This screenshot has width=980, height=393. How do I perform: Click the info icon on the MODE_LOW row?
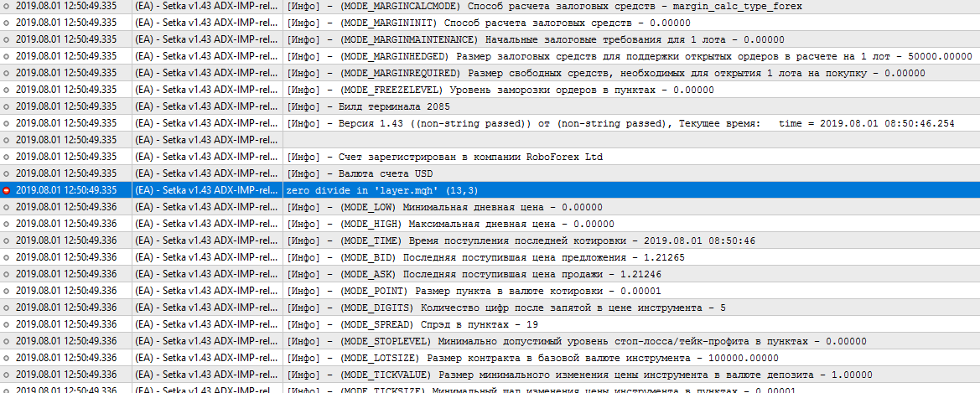pyautogui.click(x=7, y=208)
